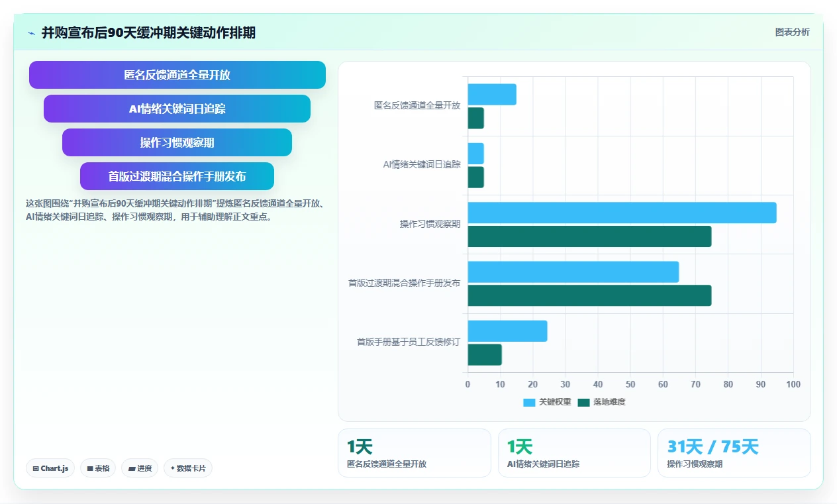Select the AI情绪关键词日追踪 funnel bar

[177, 109]
